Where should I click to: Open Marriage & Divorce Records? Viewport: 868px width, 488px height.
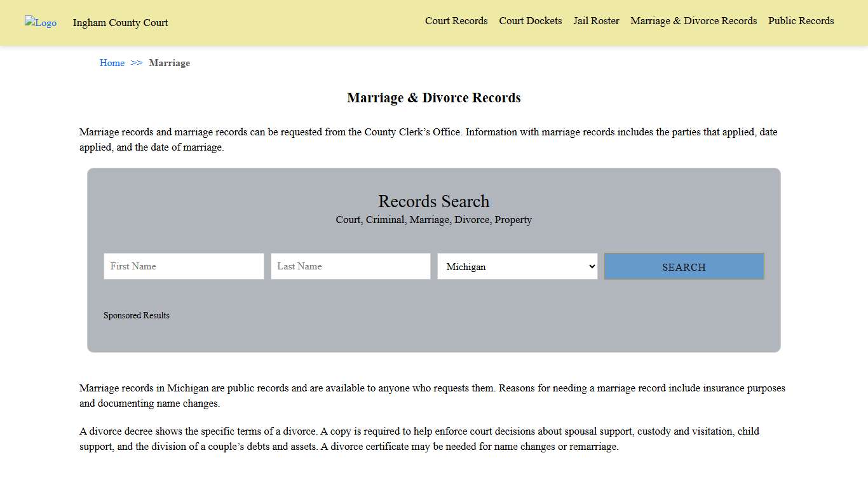[693, 21]
